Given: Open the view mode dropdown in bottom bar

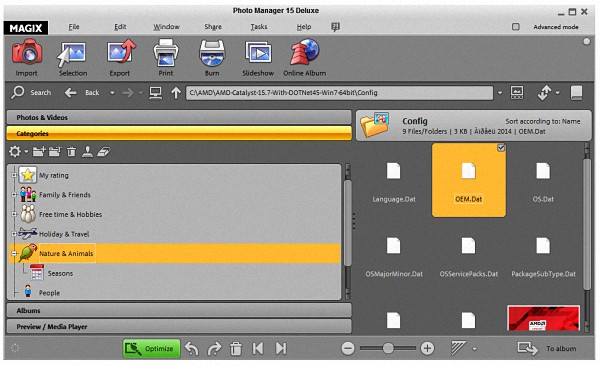Looking at the screenshot, I should tap(474, 349).
